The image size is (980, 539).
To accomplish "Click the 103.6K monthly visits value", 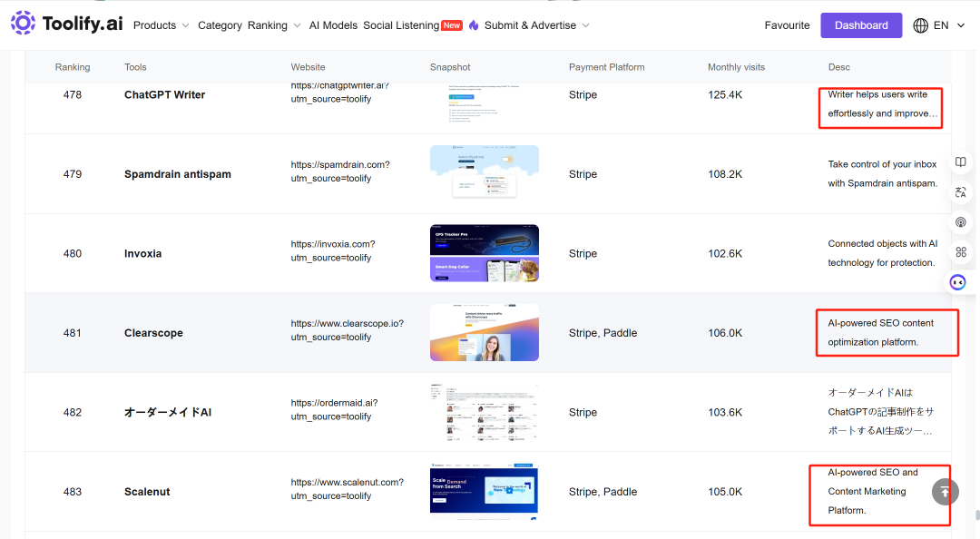I will click(x=725, y=413).
